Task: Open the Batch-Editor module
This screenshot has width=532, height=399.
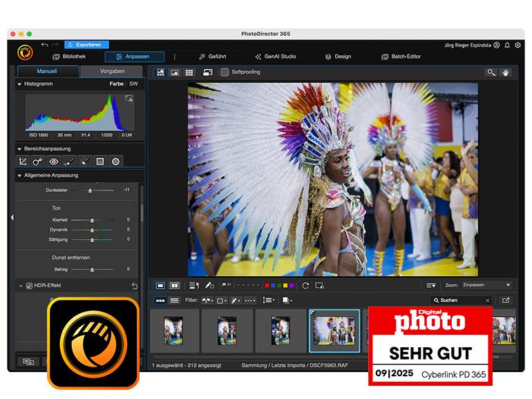Action: click(401, 57)
